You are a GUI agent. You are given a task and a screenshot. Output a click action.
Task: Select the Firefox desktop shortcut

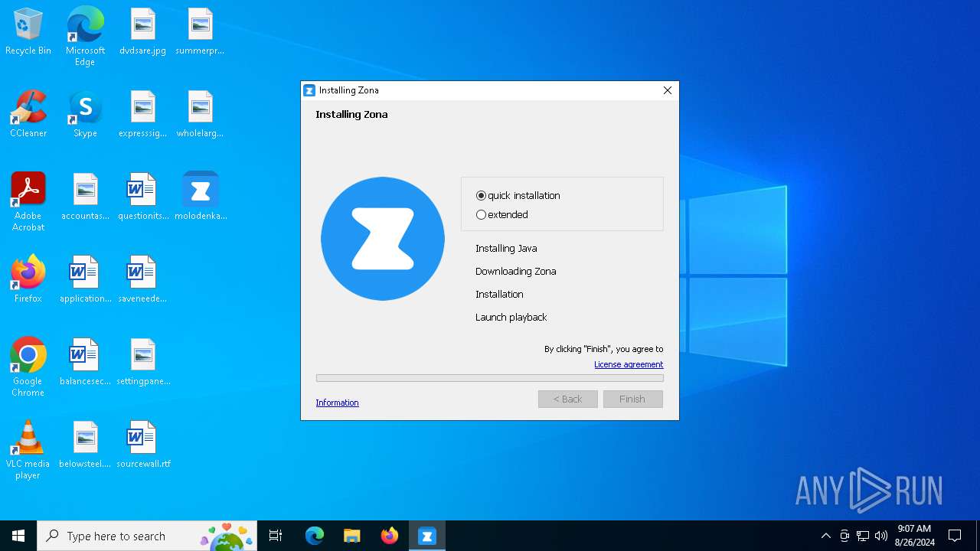[28, 280]
